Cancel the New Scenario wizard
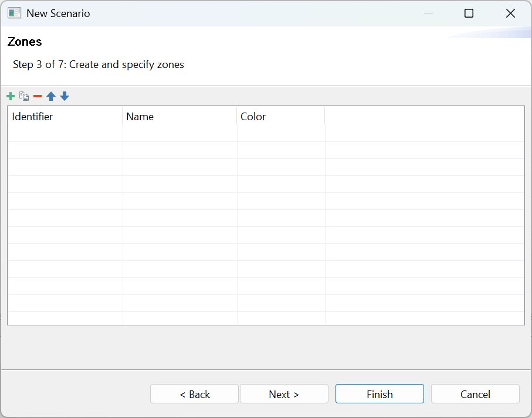Image resolution: width=532 pixels, height=418 pixels. (x=475, y=394)
